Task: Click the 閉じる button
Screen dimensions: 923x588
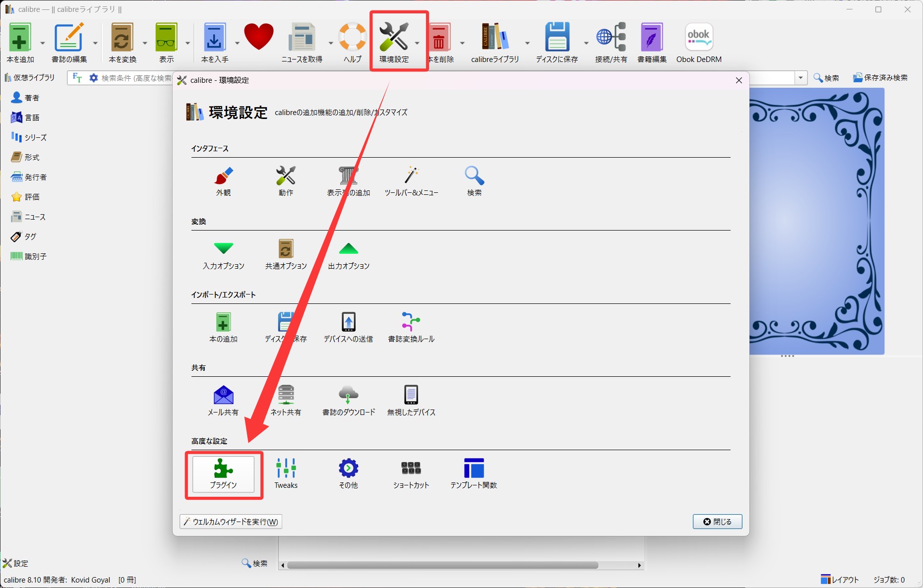Action: pyautogui.click(x=717, y=522)
